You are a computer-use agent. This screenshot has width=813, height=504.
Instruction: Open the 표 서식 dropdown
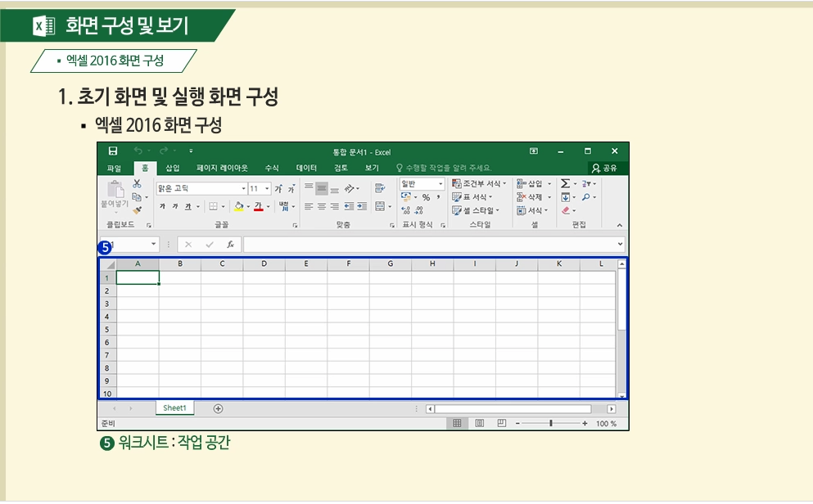pyautogui.click(x=472, y=197)
